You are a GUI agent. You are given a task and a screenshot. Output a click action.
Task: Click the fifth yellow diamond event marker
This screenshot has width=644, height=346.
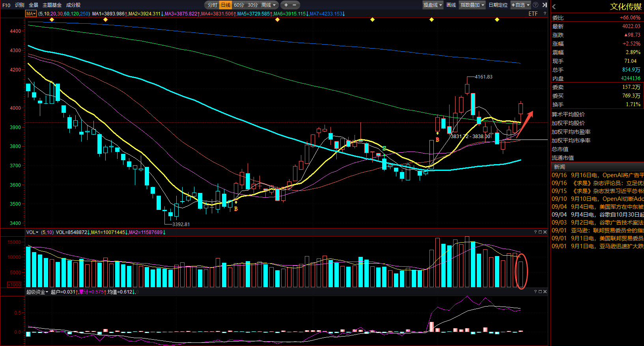point(431,19)
